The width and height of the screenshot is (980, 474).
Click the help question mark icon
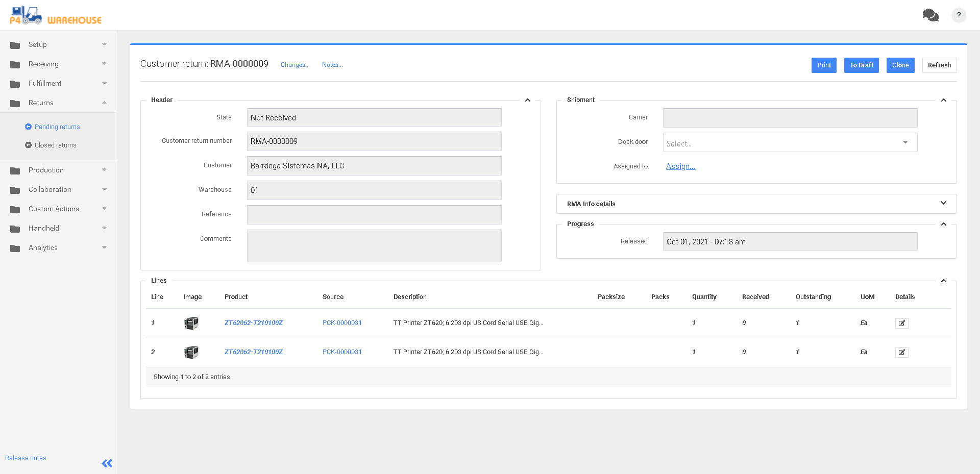[x=959, y=15]
